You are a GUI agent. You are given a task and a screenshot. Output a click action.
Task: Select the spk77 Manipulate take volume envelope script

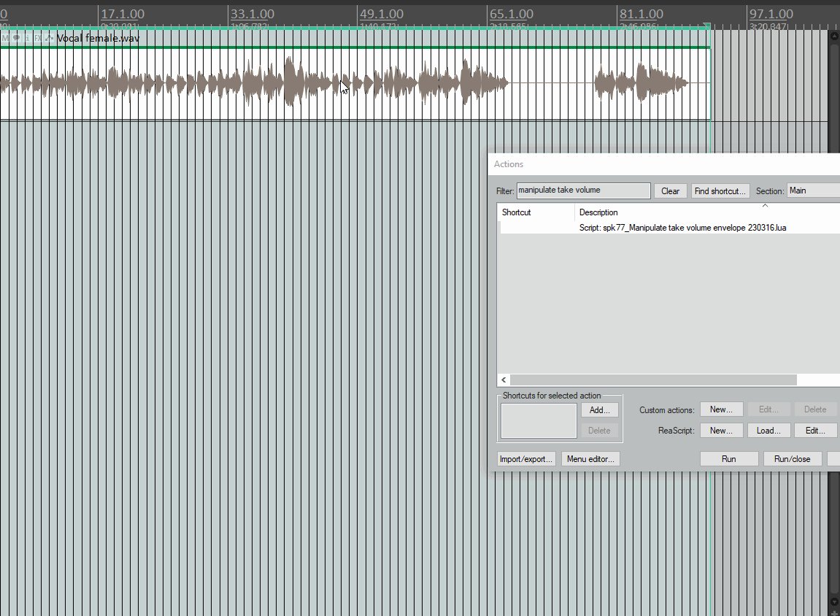pyautogui.click(x=682, y=228)
